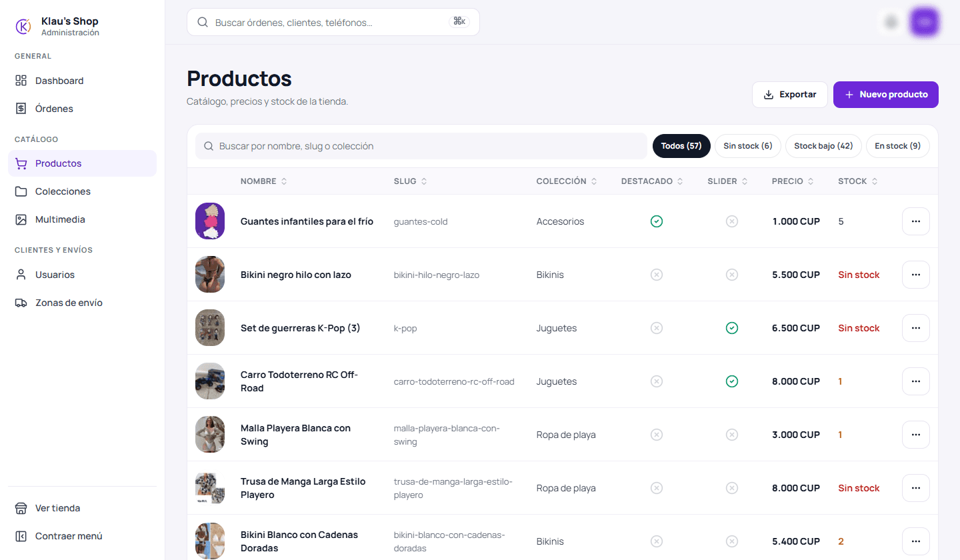
Task: Click the Contraer menú label
Action: [69, 536]
